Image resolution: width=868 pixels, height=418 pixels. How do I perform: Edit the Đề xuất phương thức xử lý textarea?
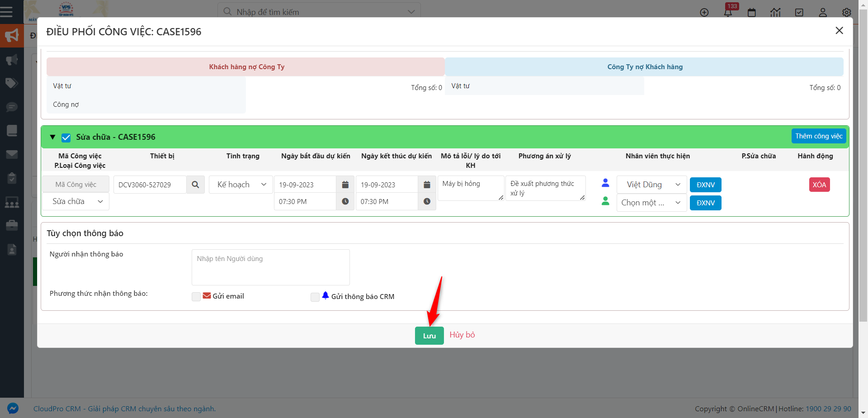(546, 188)
